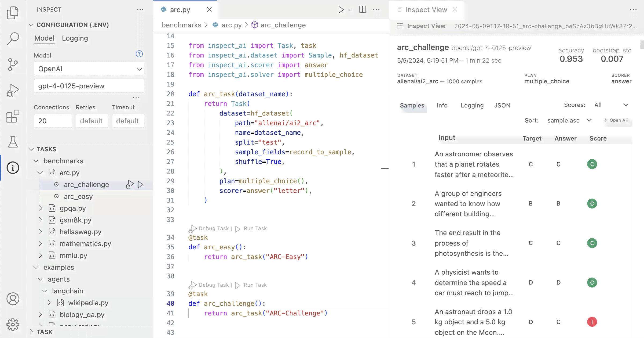Click the Run and Debug icon in sidebar
Image resolution: width=644 pixels, height=338 pixels.
point(13,90)
